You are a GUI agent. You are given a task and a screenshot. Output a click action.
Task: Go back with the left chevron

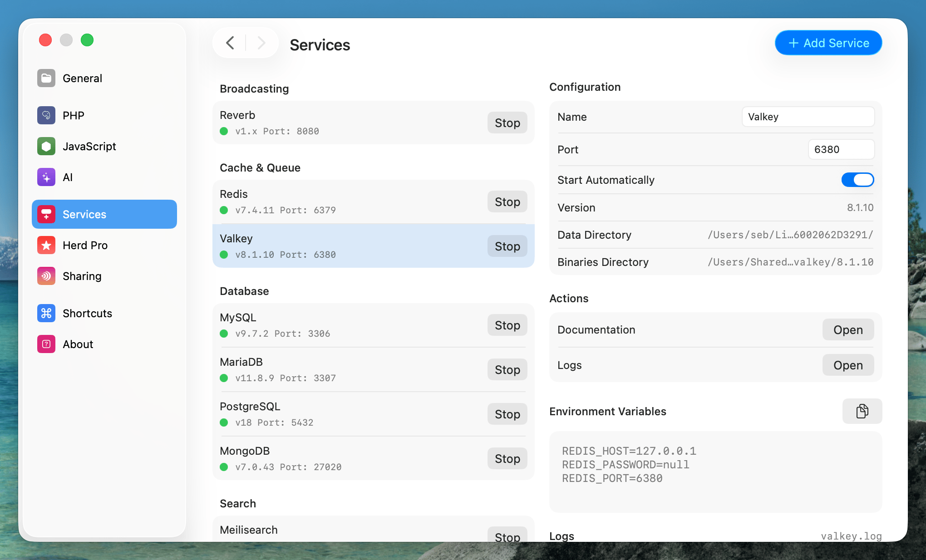(230, 43)
